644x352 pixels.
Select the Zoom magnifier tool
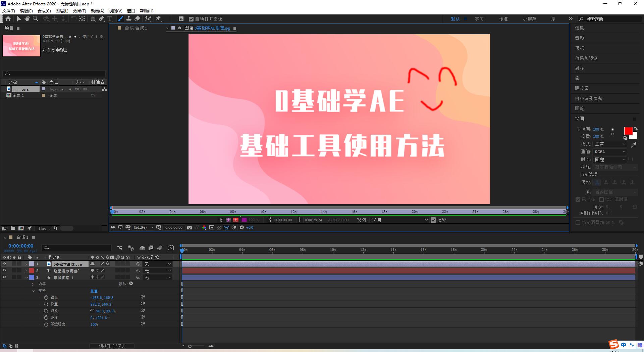[35, 19]
